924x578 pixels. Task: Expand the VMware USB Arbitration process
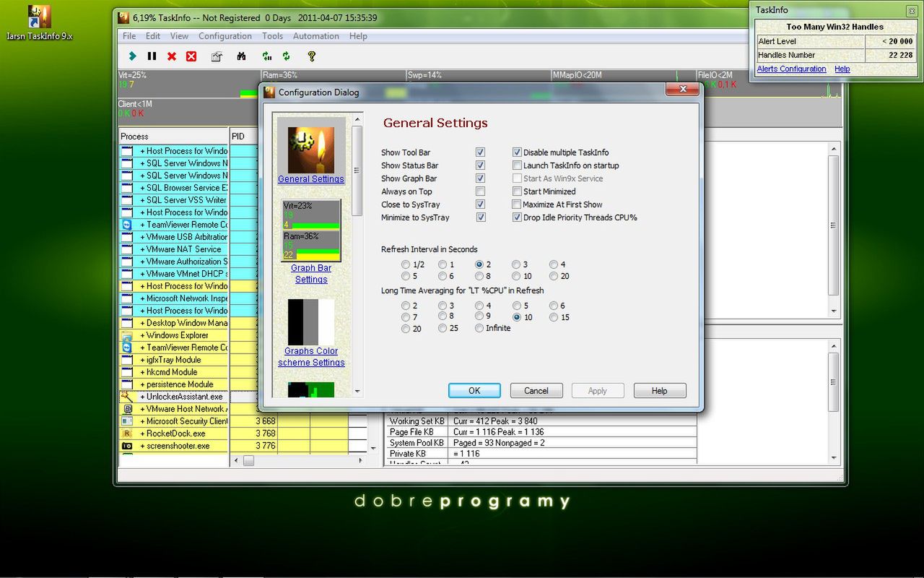pos(143,237)
